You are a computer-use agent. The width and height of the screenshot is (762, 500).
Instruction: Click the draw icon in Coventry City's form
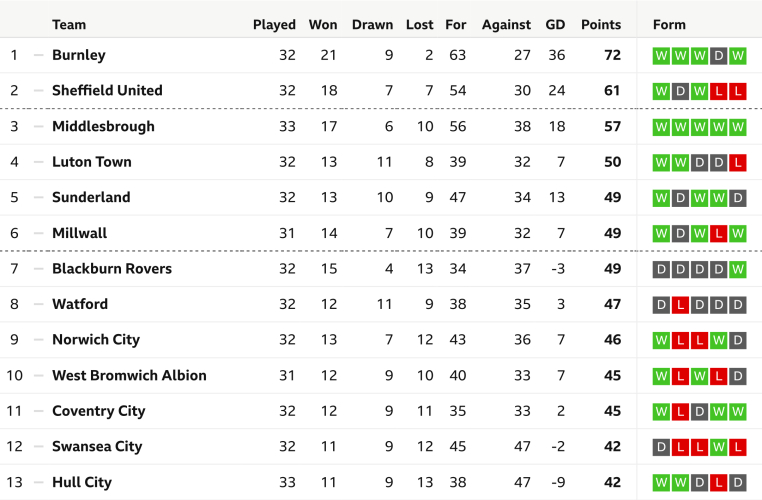[699, 411]
